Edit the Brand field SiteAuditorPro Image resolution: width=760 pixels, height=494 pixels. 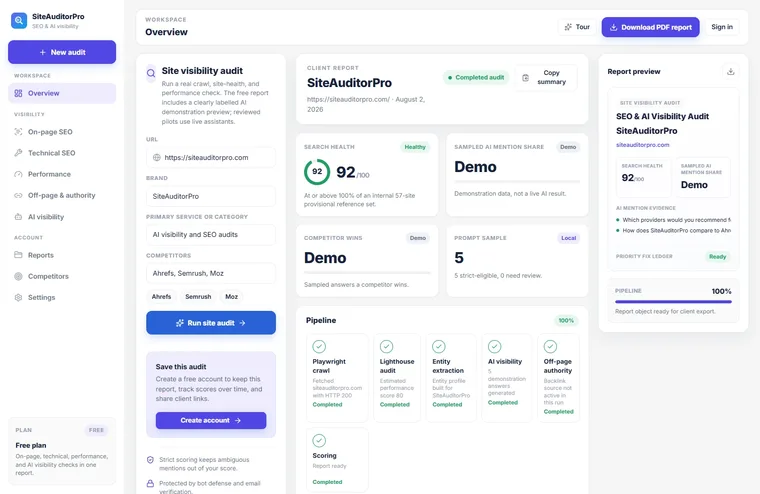211,196
